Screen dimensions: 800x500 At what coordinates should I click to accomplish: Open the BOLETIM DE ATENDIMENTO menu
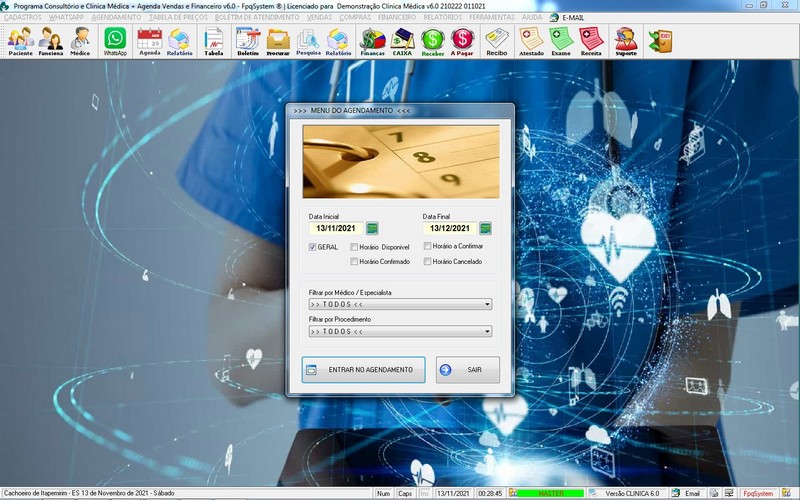click(257, 17)
